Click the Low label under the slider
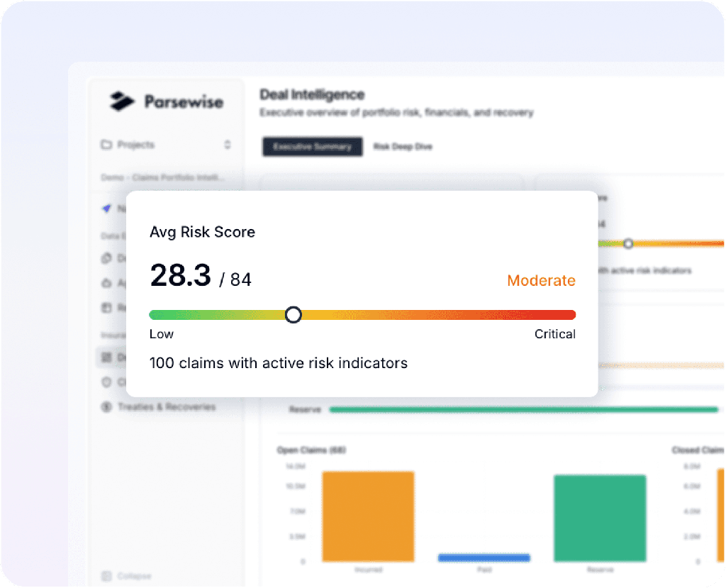This screenshot has height=588, width=726. [162, 334]
